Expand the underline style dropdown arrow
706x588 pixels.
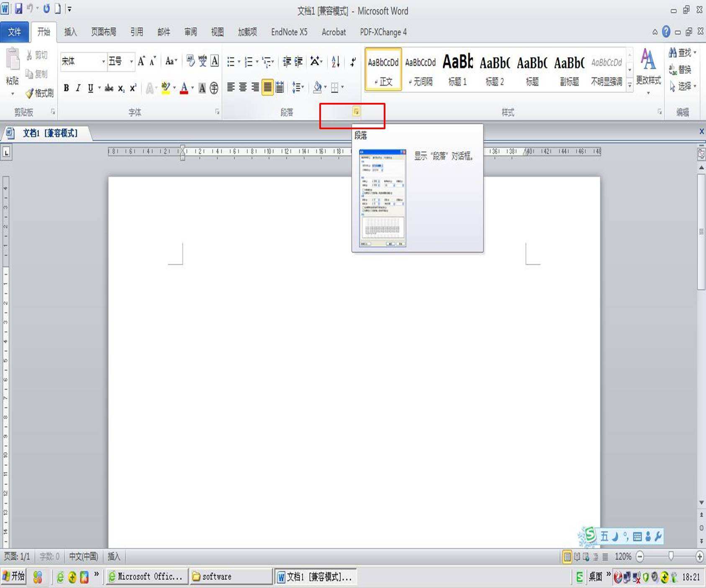99,88
